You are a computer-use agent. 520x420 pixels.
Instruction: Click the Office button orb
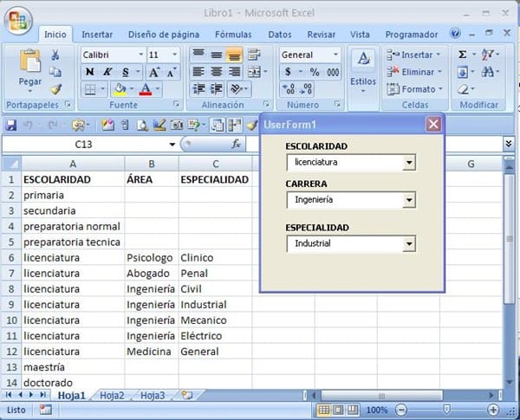(x=18, y=21)
